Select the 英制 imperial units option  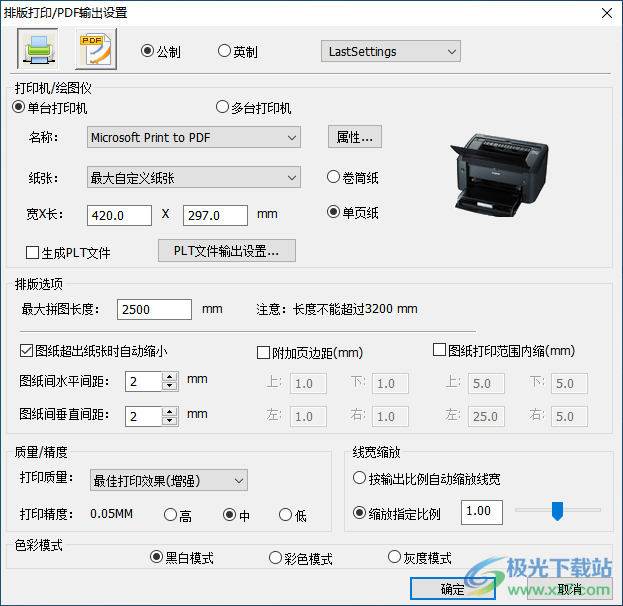tap(225, 52)
